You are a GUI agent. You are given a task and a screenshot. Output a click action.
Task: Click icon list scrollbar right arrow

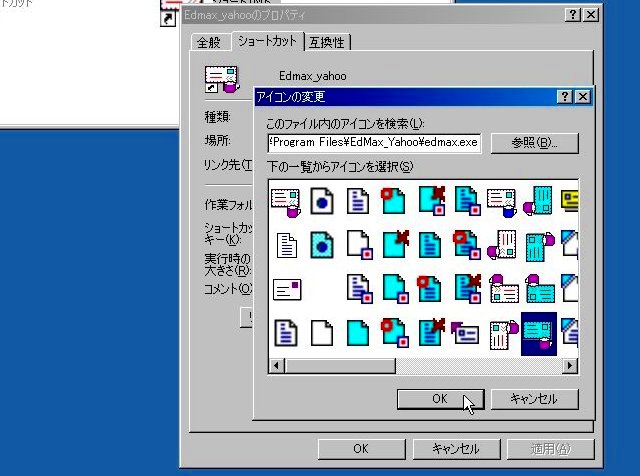[570, 365]
